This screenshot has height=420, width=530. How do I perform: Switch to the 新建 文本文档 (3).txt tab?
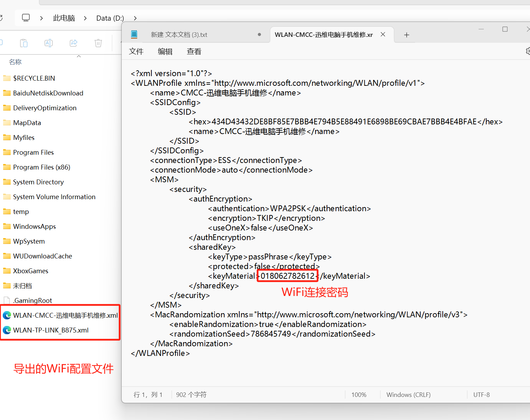tap(179, 35)
